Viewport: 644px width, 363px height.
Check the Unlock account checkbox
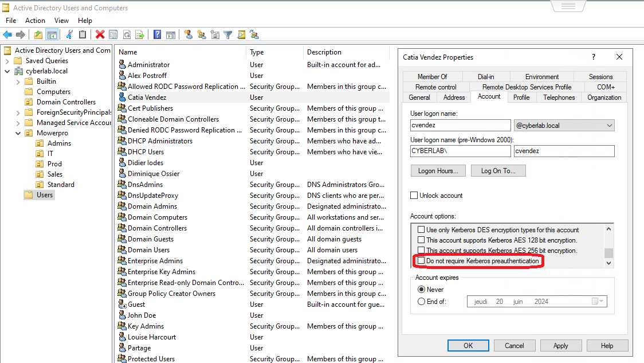(414, 196)
